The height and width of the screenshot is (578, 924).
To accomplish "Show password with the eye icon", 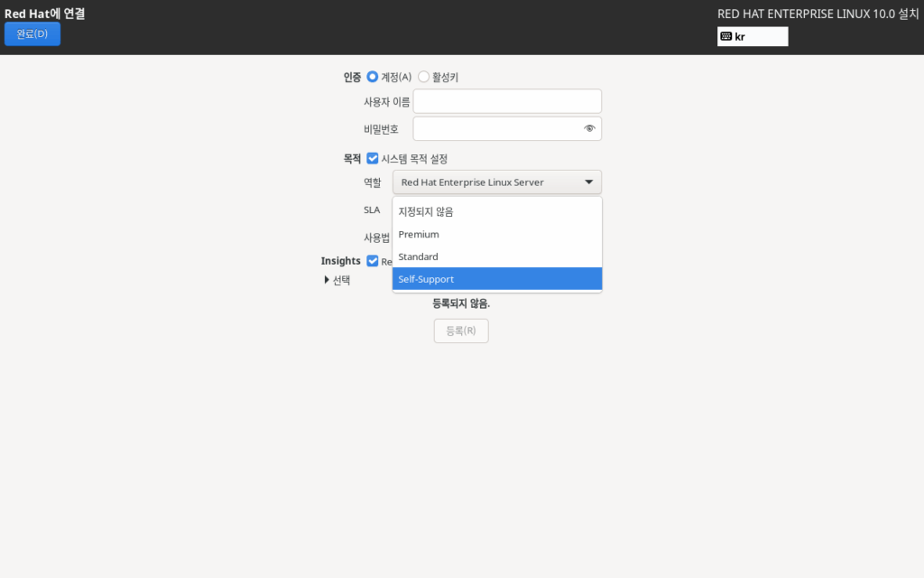I will 589,128.
